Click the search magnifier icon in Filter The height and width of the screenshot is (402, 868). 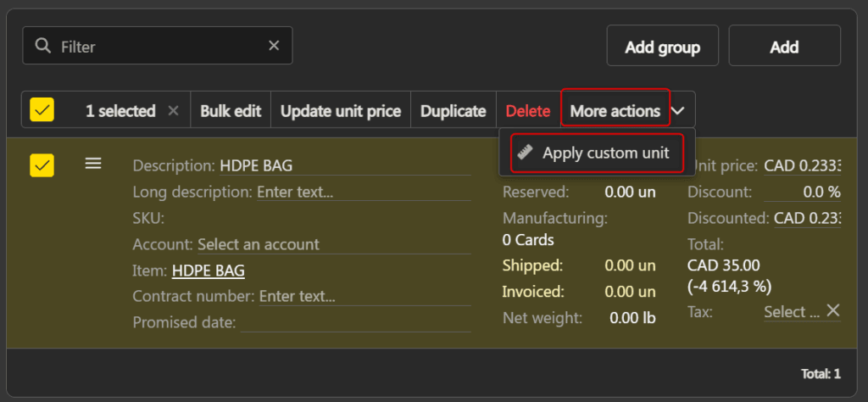(42, 46)
